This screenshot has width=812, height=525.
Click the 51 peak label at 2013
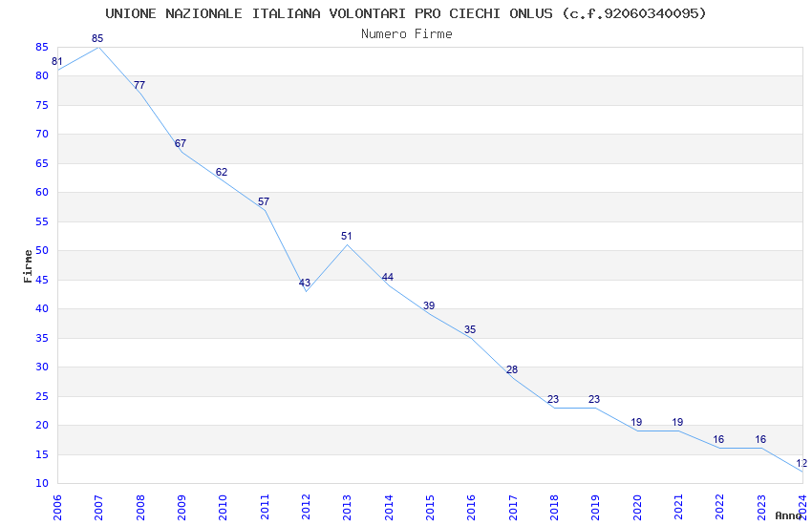[347, 236]
